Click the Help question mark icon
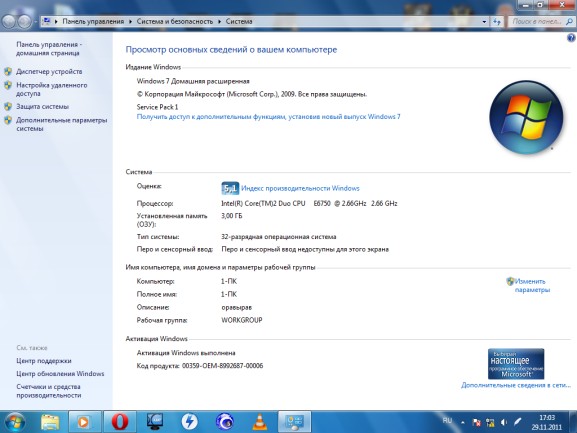 pos(571,38)
